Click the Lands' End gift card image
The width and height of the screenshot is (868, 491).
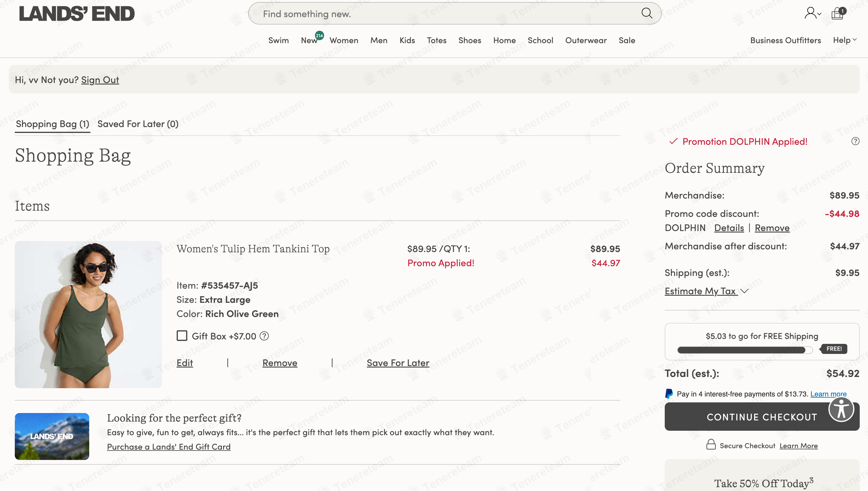[52, 436]
